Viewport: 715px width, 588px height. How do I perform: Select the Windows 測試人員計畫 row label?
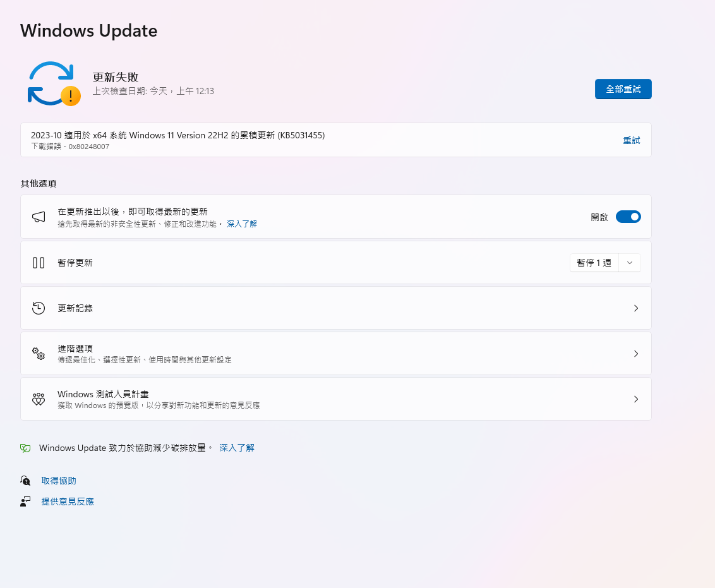coord(103,394)
